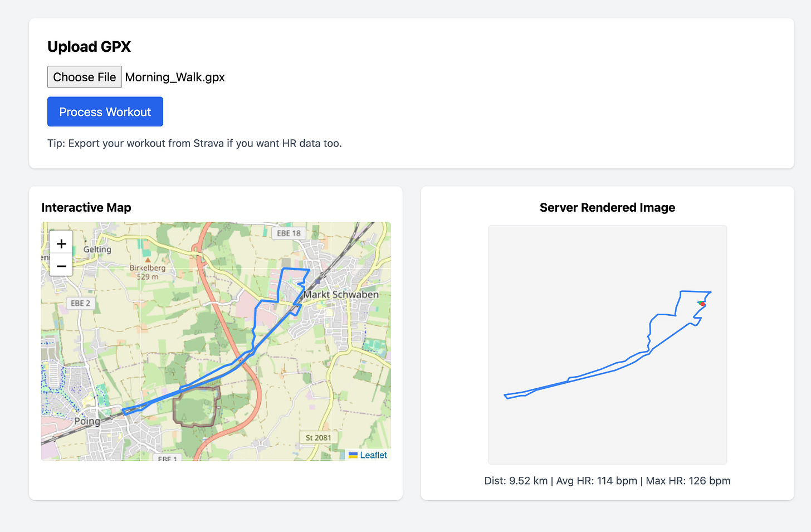Click the EBE 18 road shield on the map
811x532 pixels.
289,233
